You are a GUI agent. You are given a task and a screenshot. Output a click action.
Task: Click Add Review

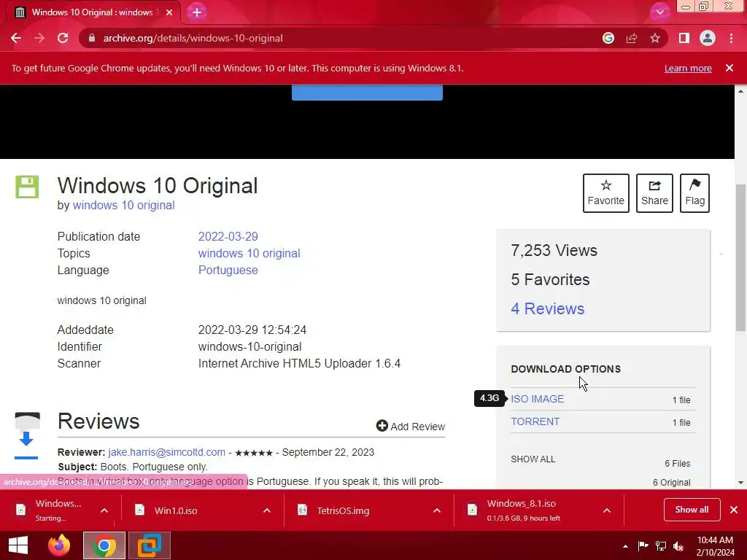(410, 426)
